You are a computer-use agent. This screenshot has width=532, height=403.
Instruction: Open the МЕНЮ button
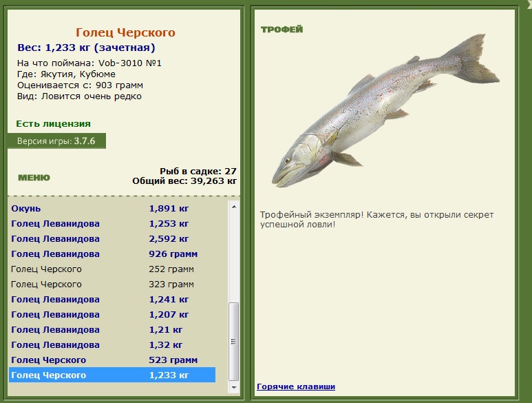tap(34, 178)
